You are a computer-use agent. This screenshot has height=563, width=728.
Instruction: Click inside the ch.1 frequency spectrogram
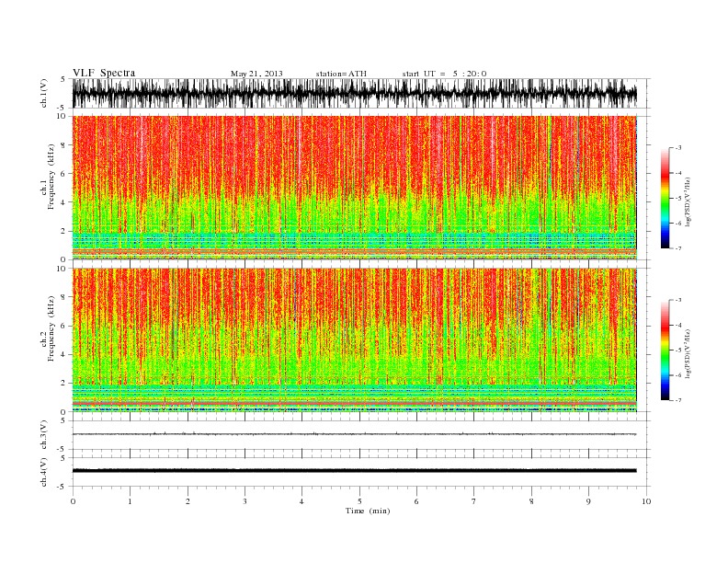[354, 188]
